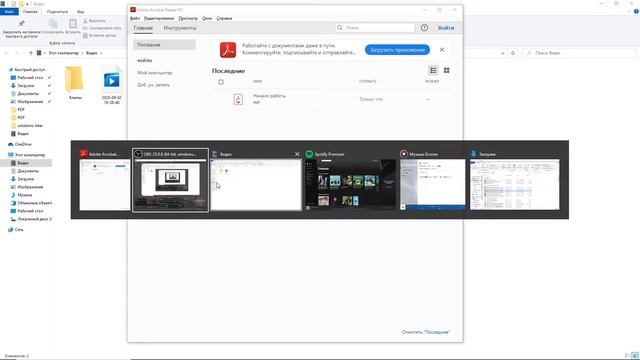The width and height of the screenshot is (640, 360).
Task: Select Быстрый доступ in the navigation pane
Action: [27, 70]
